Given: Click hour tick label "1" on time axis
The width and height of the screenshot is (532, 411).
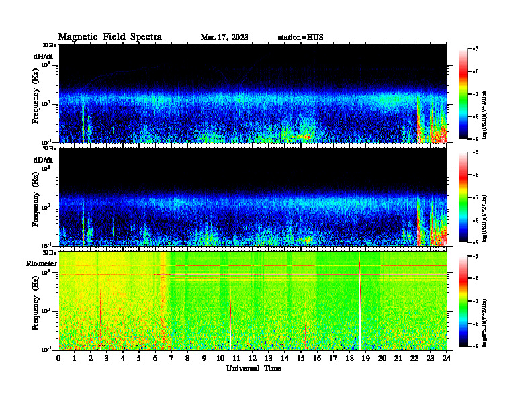Looking at the screenshot, I should pyautogui.click(x=75, y=358).
